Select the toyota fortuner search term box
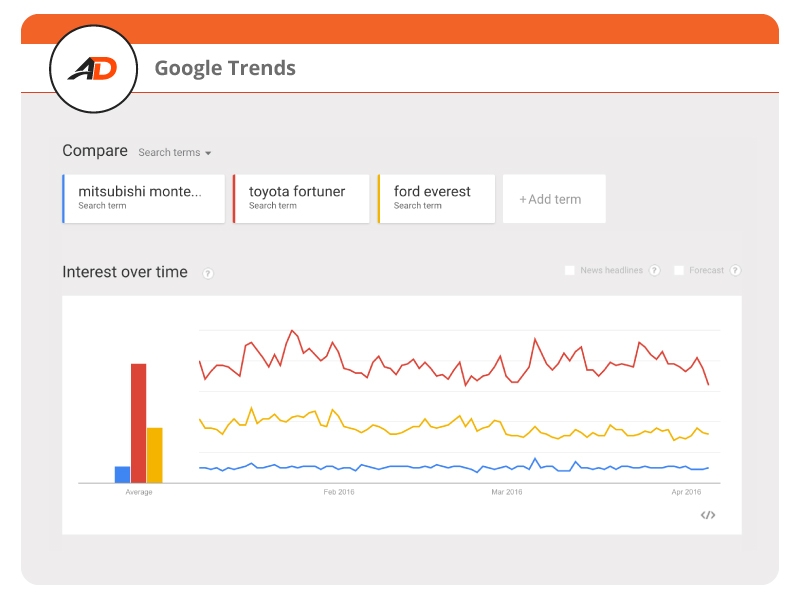The height and width of the screenshot is (600, 800). point(301,198)
